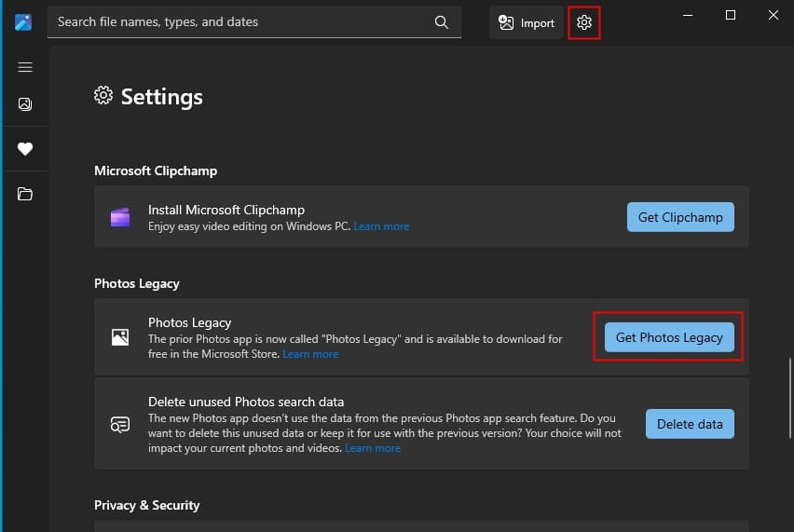Screen dimensions: 794x532
Task: Click the 'Photos Legacy' section heading
Action: [137, 283]
